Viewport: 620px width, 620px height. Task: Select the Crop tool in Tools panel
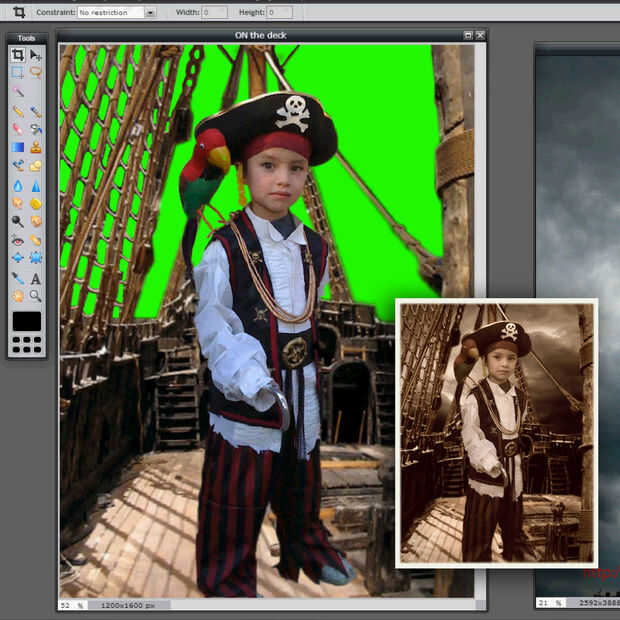17,55
